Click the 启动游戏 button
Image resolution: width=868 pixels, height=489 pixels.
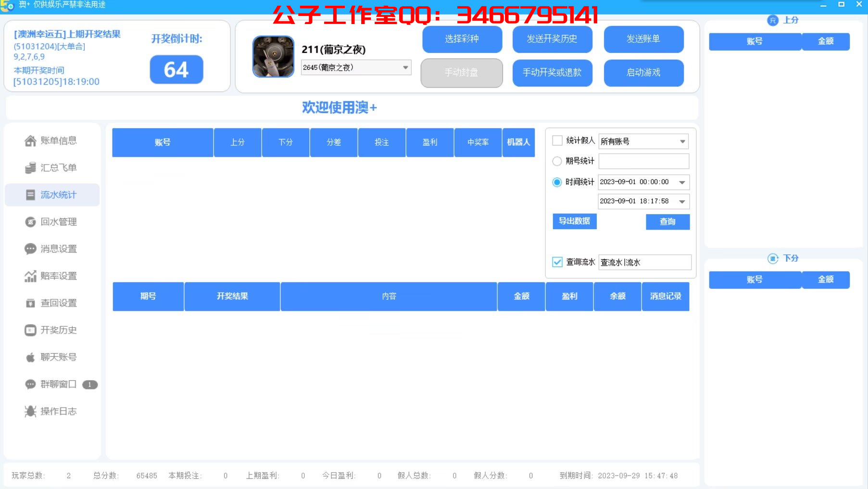(x=643, y=73)
